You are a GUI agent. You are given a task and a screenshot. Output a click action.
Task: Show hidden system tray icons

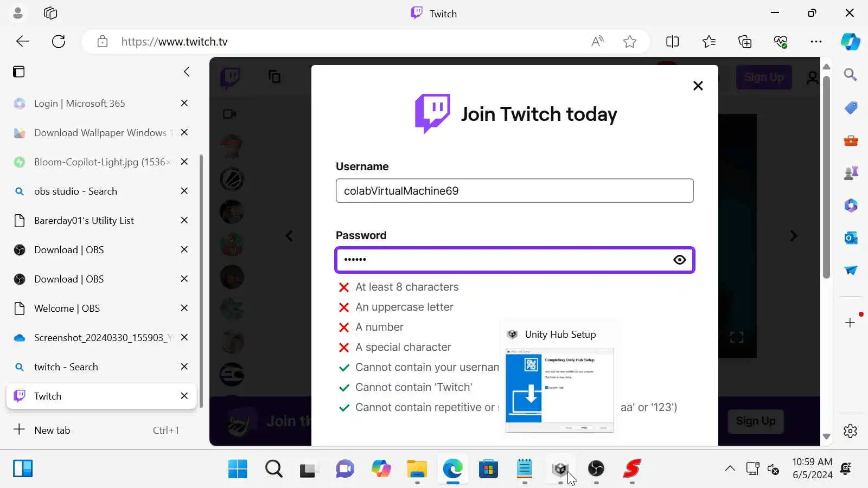(x=730, y=468)
